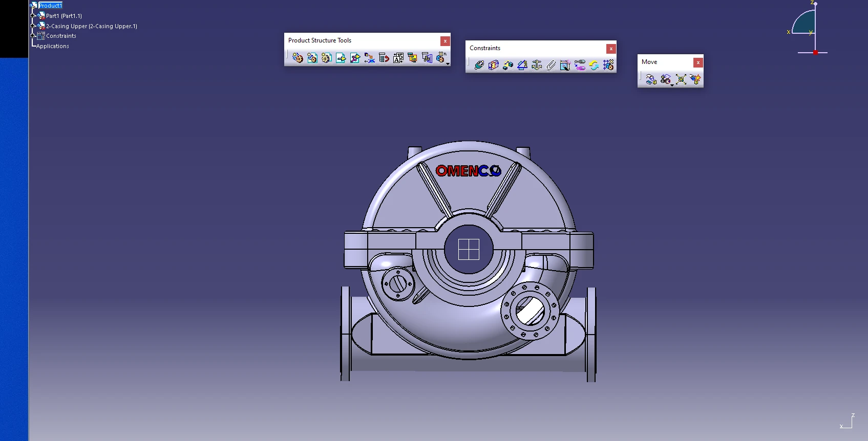The height and width of the screenshot is (441, 868).
Task: Click the Replace Component icon
Action: [x=369, y=58]
